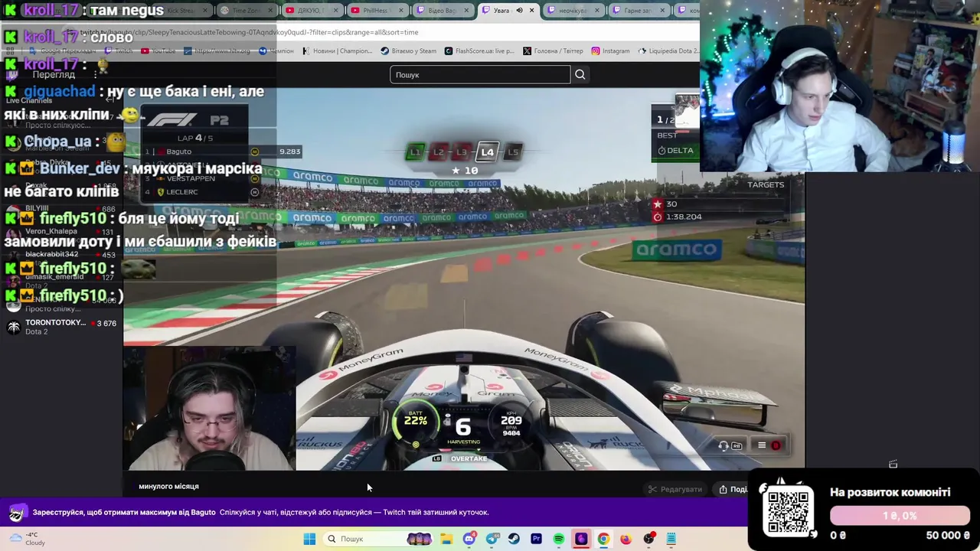Click the Twitch banner mascot icon
The image size is (980, 551).
point(17,513)
